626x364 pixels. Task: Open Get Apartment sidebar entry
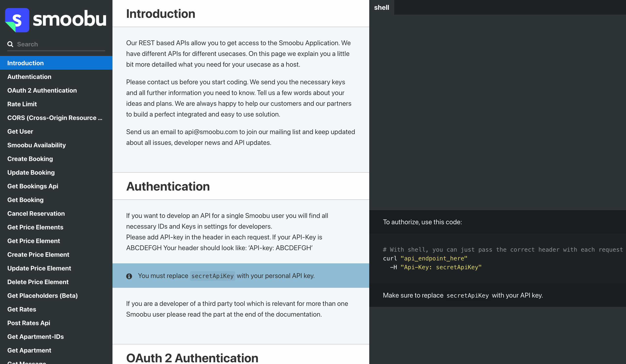pos(56,350)
